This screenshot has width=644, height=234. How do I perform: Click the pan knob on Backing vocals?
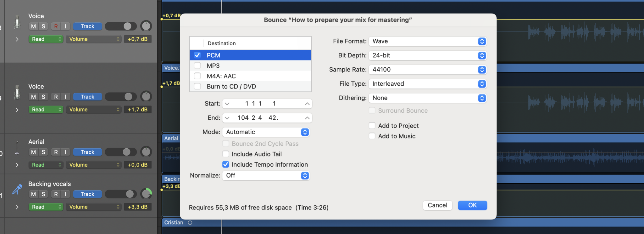coord(146,194)
